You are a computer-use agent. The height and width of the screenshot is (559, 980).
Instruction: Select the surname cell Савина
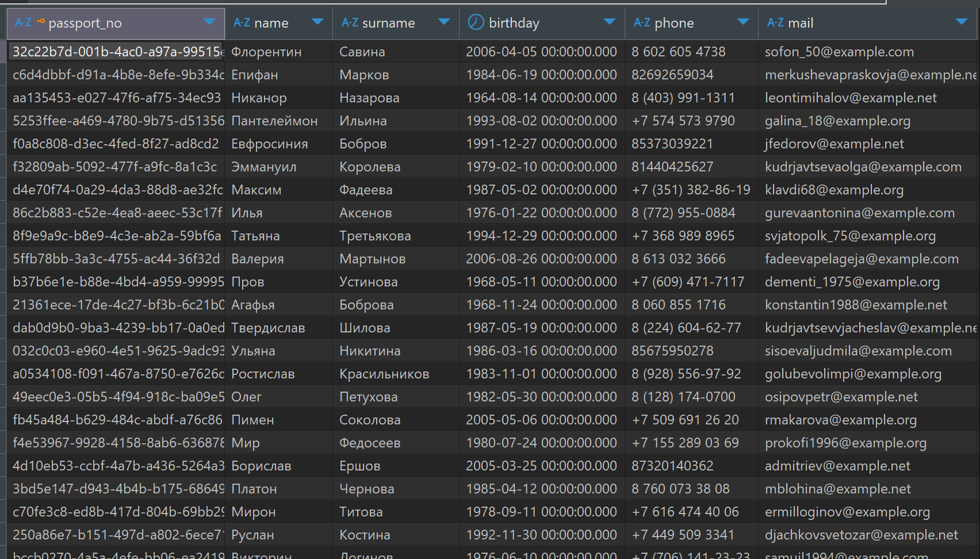[396, 52]
